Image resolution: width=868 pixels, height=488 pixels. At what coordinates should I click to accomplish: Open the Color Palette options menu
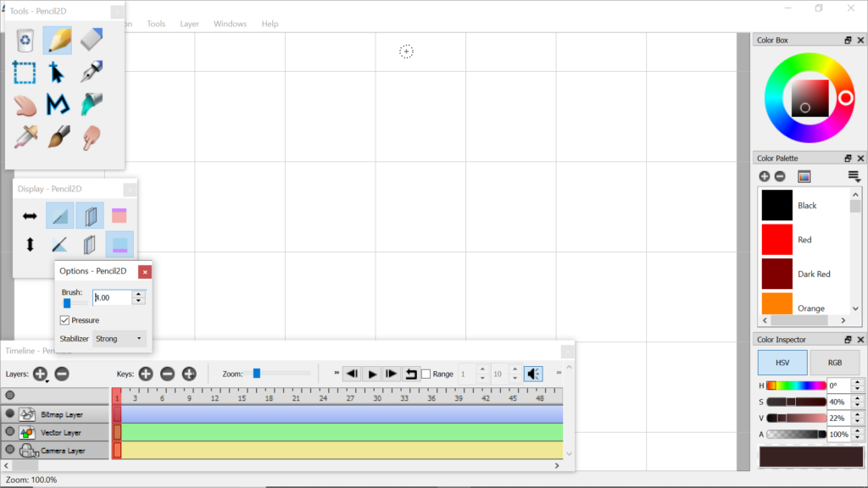point(854,176)
